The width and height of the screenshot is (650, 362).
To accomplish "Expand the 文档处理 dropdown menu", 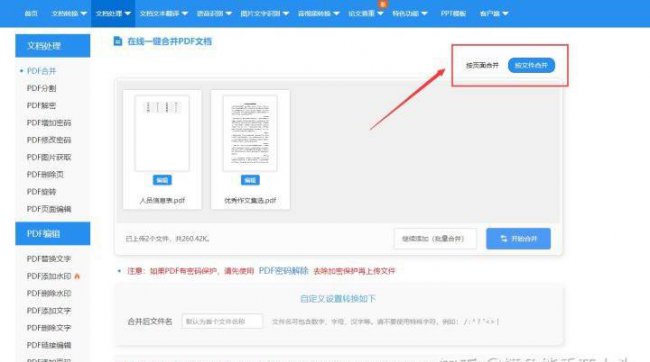I will (113, 13).
